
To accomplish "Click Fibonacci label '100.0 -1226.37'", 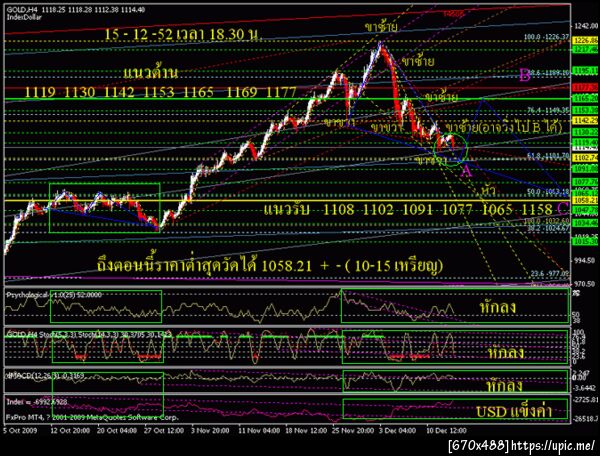I will (x=546, y=37).
